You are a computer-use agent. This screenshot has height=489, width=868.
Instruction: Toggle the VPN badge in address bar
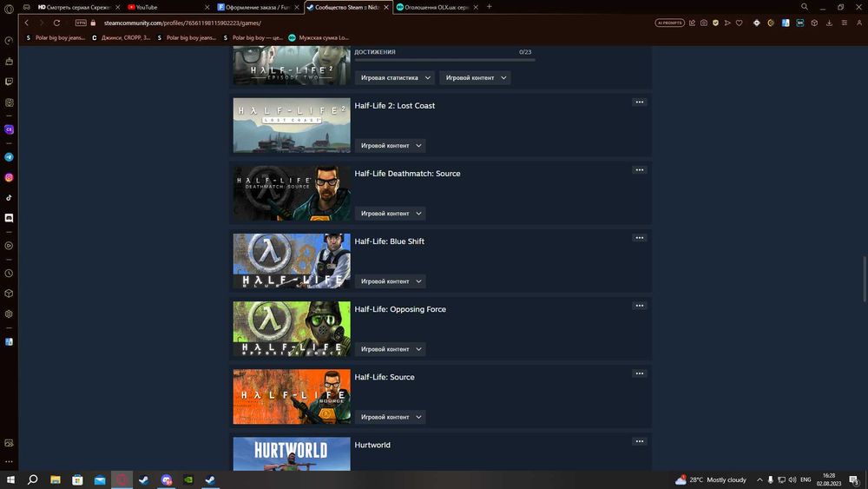point(81,23)
